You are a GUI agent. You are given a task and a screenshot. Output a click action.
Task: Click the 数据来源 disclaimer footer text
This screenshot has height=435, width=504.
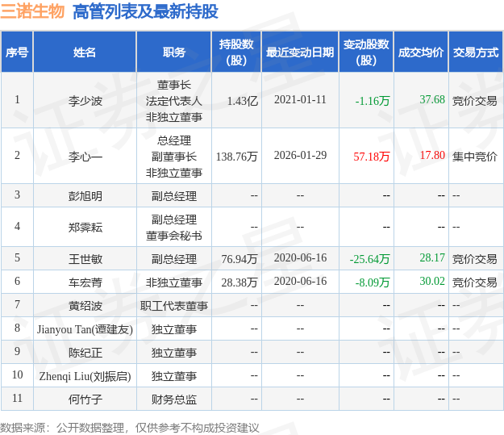click(x=130, y=428)
